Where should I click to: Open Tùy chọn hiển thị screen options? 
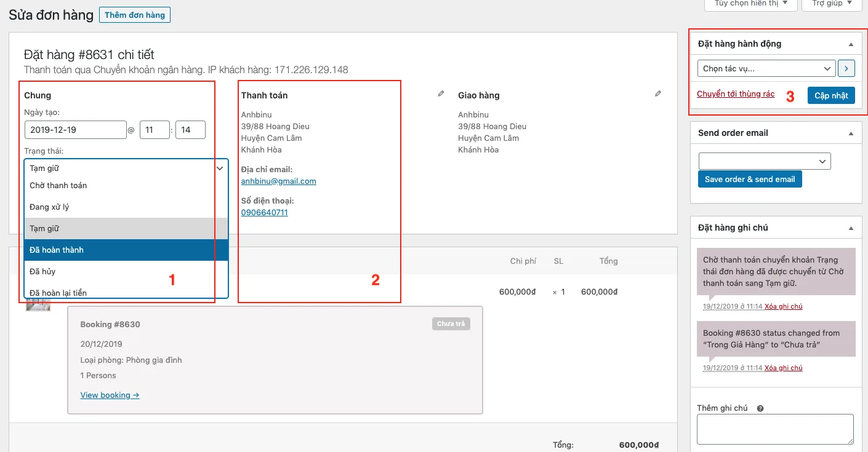pyautogui.click(x=750, y=4)
